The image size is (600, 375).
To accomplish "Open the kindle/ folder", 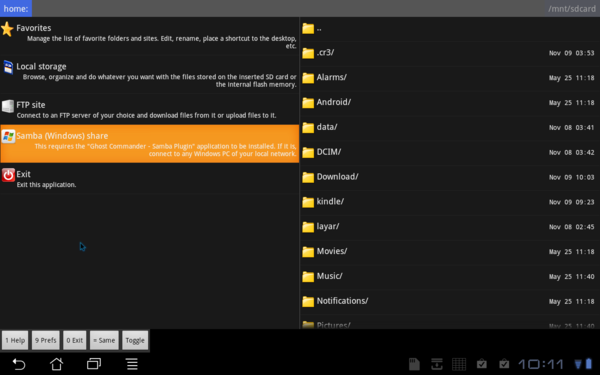I will pos(450,202).
